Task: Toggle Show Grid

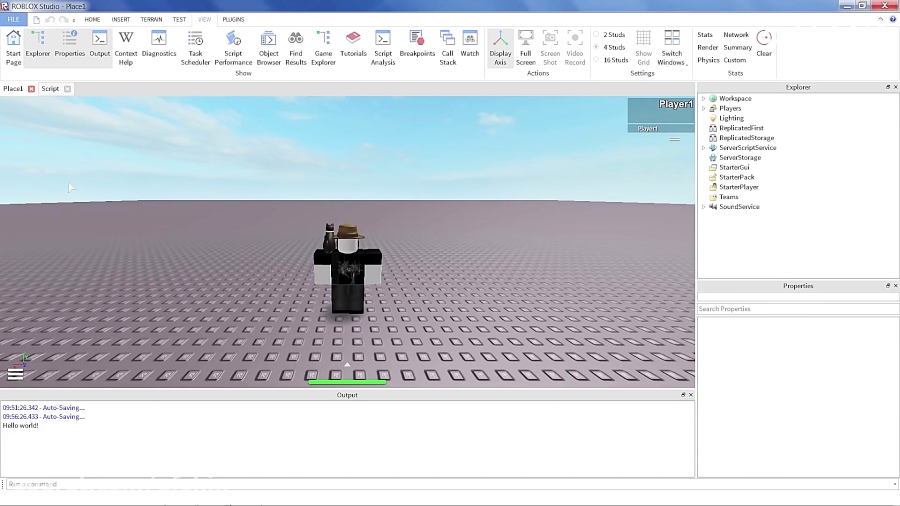Action: (643, 48)
